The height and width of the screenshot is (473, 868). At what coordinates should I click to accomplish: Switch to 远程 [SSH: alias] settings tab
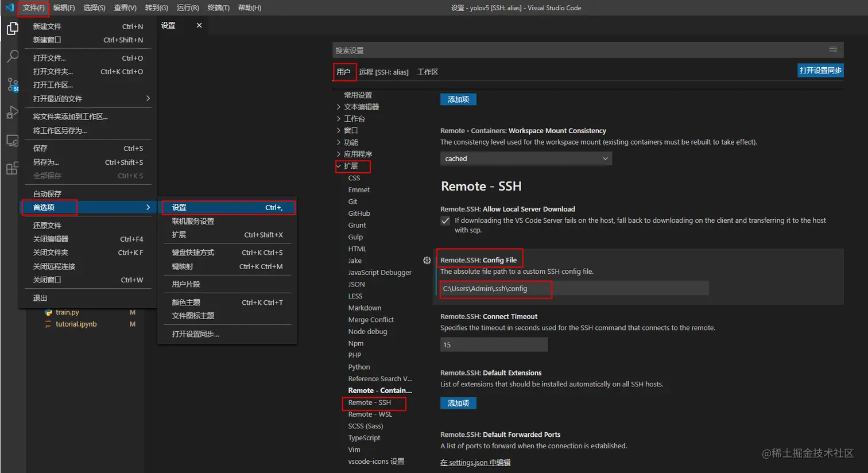pyautogui.click(x=383, y=72)
